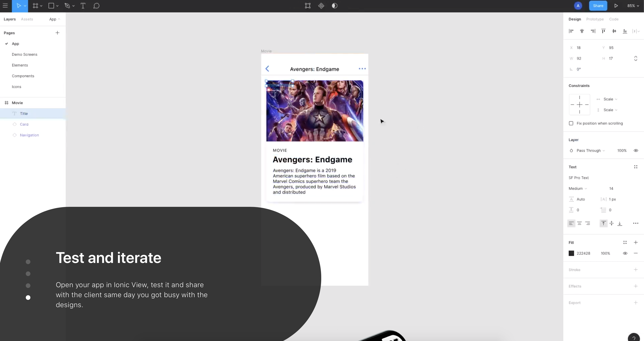
Task: Enable Fix position when scrolling checkbox
Action: pyautogui.click(x=571, y=123)
